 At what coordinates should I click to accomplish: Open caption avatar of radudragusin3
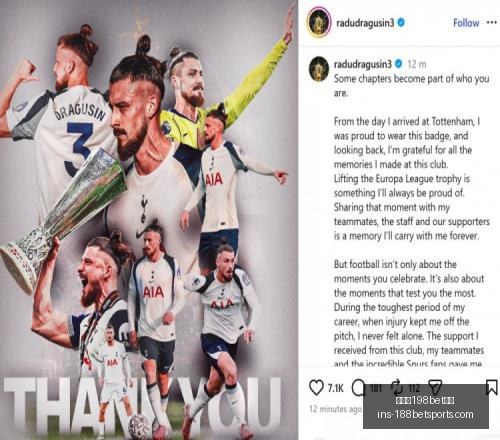tap(319, 69)
